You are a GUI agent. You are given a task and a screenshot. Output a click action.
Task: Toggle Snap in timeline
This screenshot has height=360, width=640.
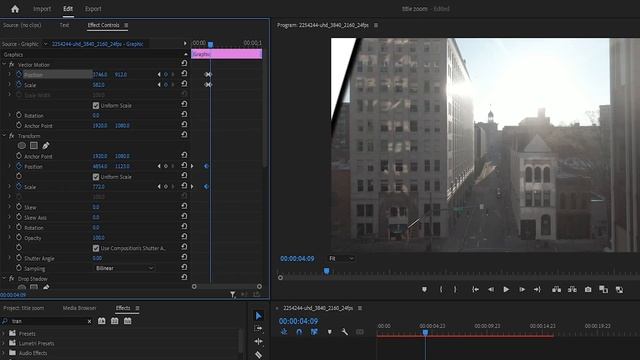click(x=299, y=332)
